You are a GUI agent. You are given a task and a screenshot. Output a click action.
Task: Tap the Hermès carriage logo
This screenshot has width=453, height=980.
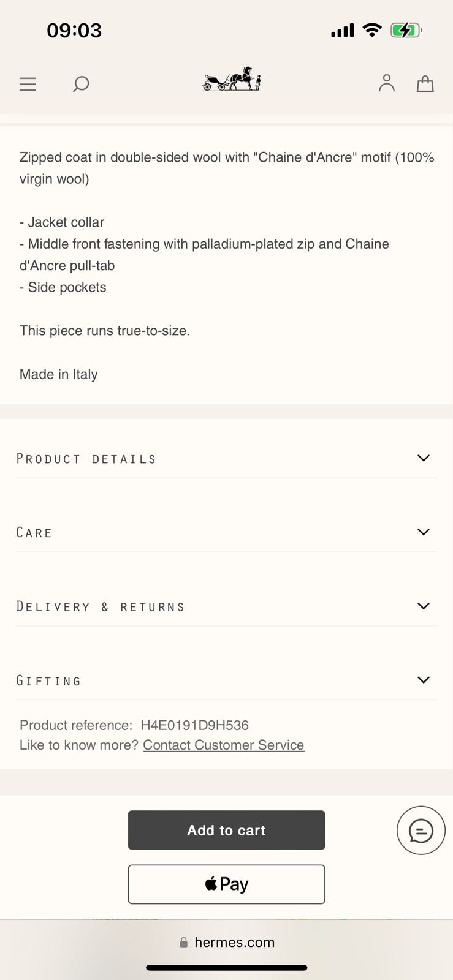click(x=232, y=80)
